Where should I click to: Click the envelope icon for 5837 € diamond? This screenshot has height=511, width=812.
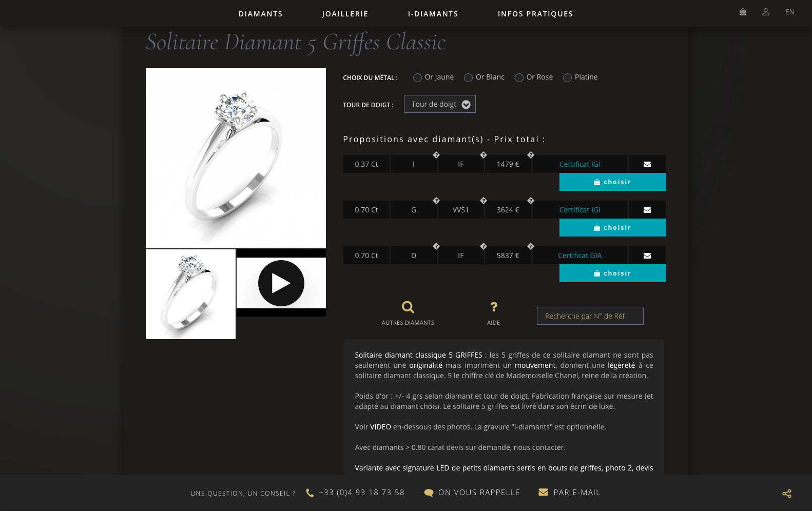coord(647,256)
